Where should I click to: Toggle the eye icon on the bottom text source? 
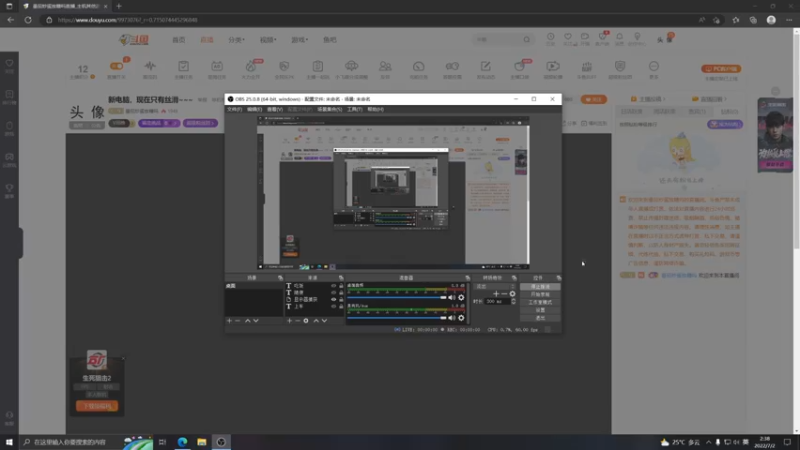point(334,307)
